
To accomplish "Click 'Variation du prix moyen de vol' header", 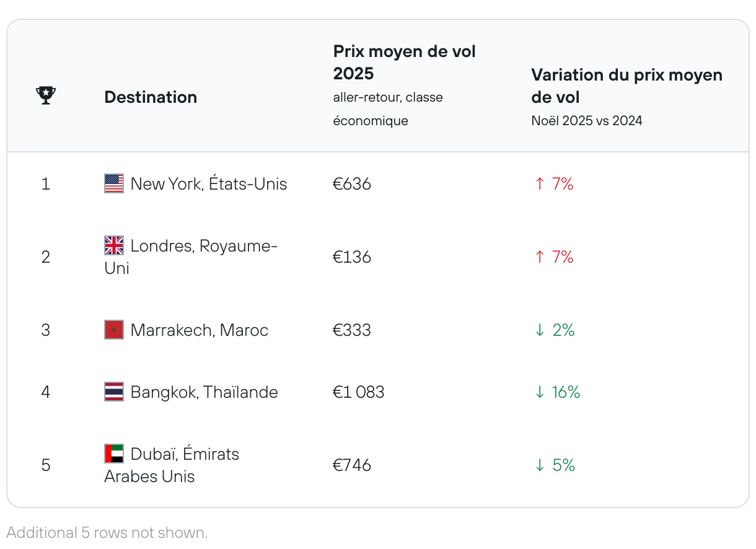I will (x=626, y=86).
